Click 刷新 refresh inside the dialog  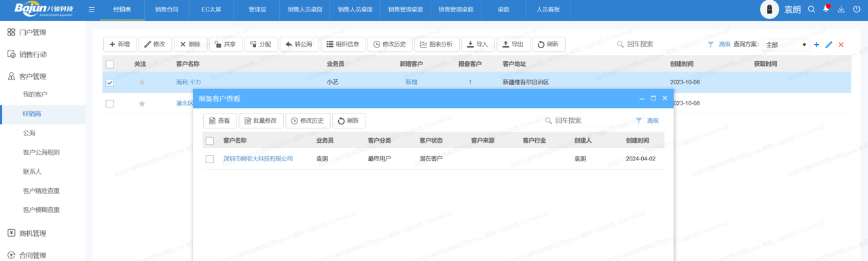(x=349, y=121)
